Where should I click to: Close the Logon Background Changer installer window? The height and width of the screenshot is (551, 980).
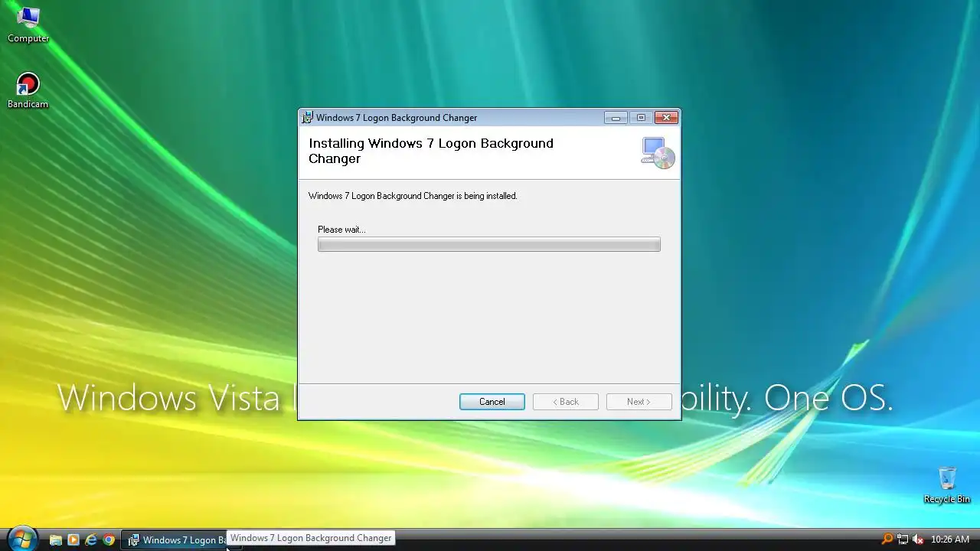pyautogui.click(x=666, y=118)
